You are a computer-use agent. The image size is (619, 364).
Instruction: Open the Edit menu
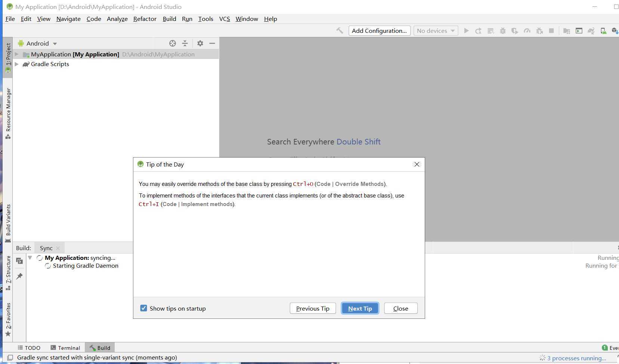[26, 19]
